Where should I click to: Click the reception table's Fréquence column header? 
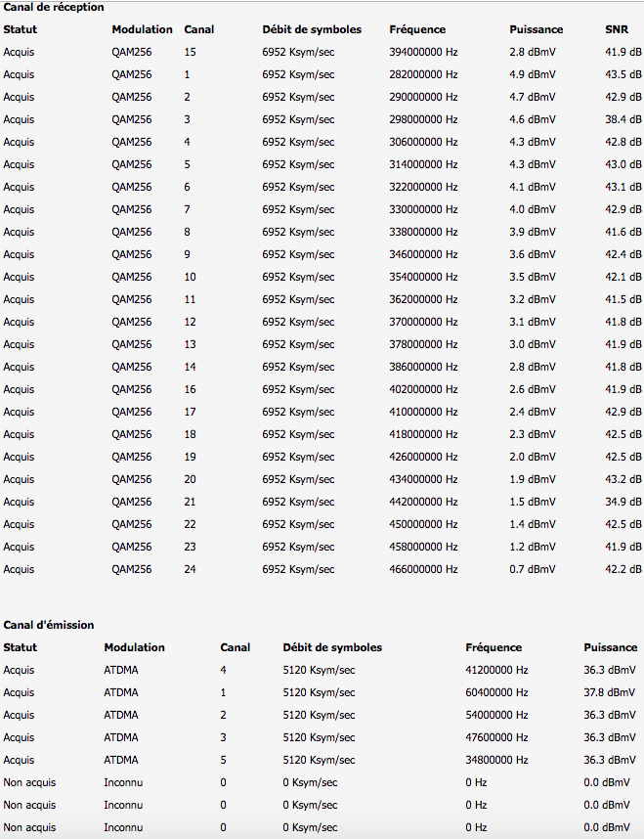click(416, 29)
